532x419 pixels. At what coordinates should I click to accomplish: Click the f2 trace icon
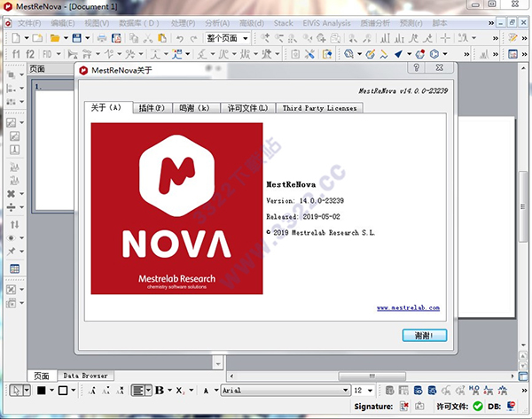coord(30,54)
